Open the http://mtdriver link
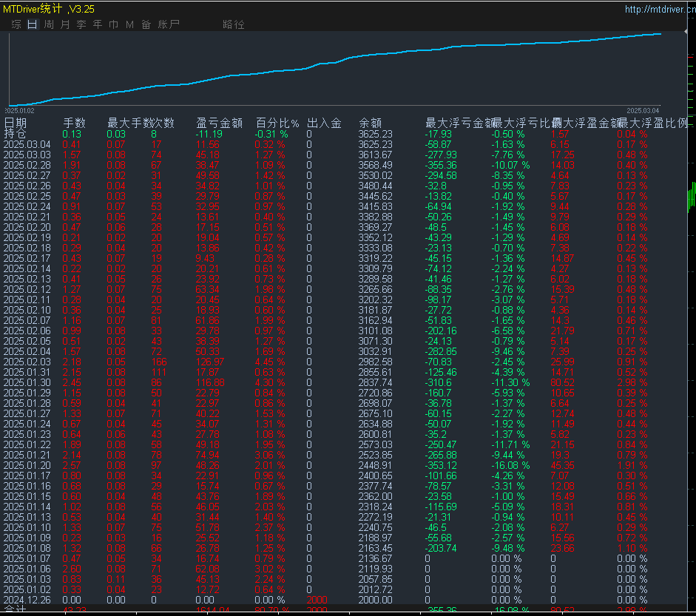This screenshot has height=616, width=696. pyautogui.click(x=660, y=9)
